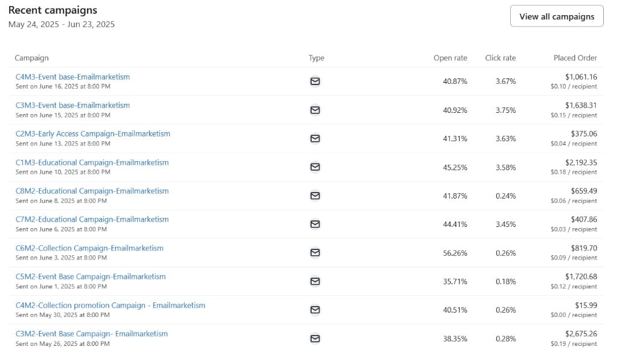This screenshot has height=364, width=631.
Task: Open C1M3-Educational Campaign-Emailmarketism link
Action: pos(92,162)
